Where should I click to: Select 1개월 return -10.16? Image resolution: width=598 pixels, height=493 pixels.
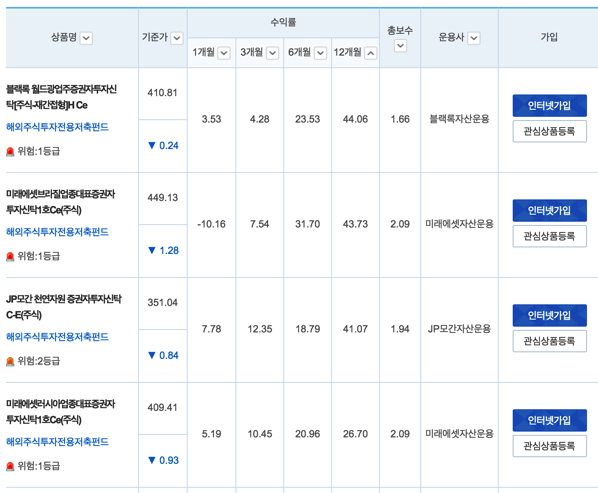(212, 224)
